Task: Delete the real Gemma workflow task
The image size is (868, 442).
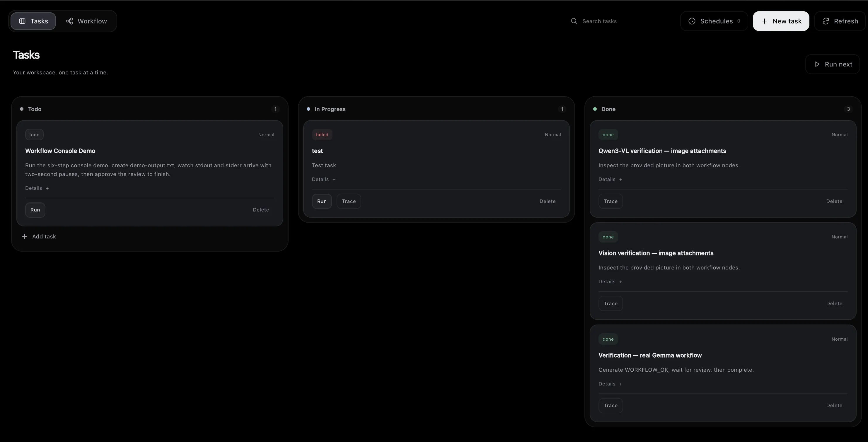Action: [834, 406]
